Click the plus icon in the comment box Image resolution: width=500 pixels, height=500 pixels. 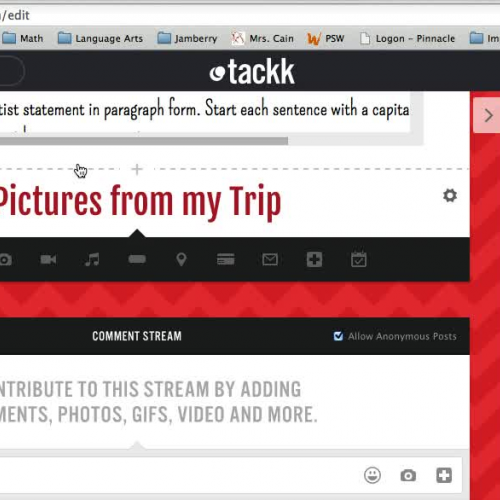click(444, 475)
